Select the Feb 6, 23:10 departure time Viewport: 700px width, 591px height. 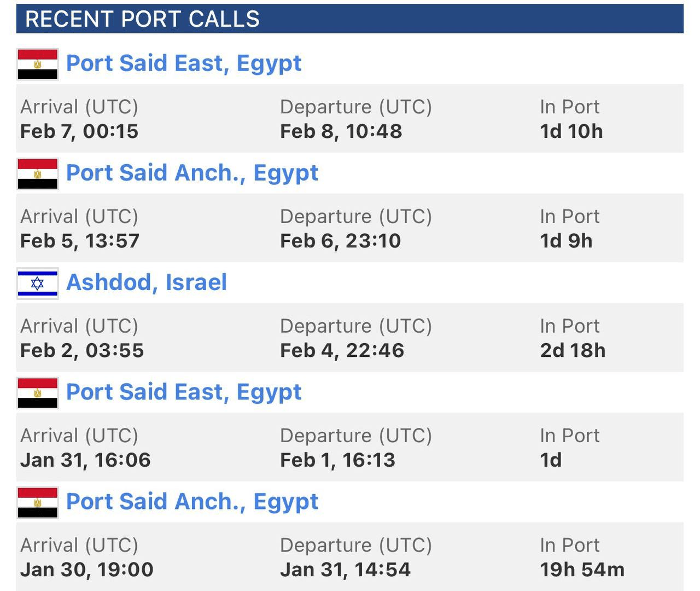[341, 241]
